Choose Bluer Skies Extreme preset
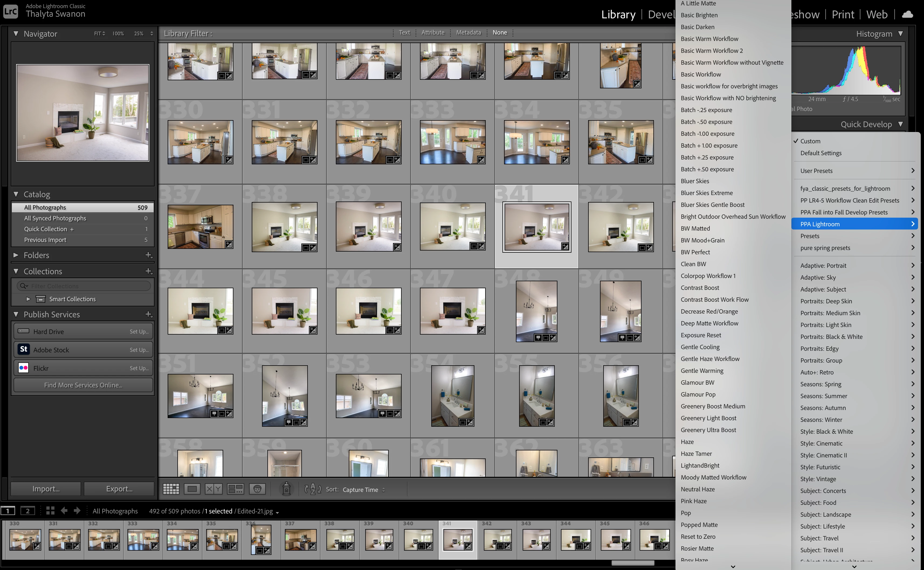 [706, 193]
